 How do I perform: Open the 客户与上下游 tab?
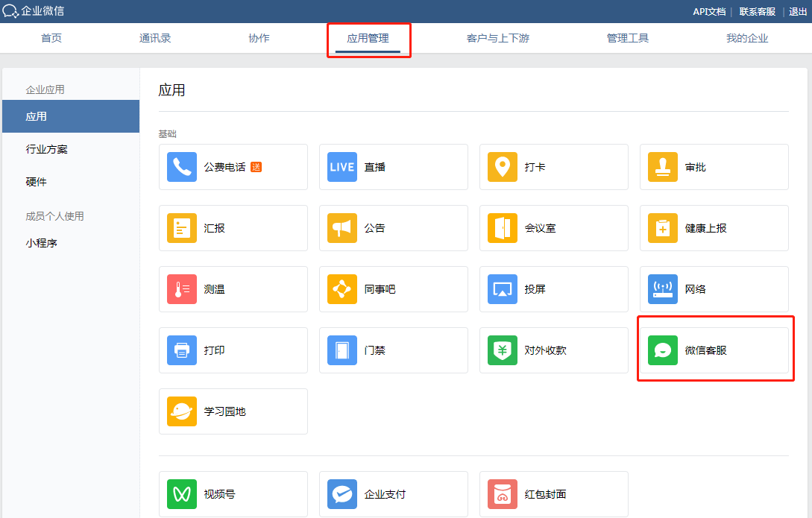pyautogui.click(x=497, y=38)
